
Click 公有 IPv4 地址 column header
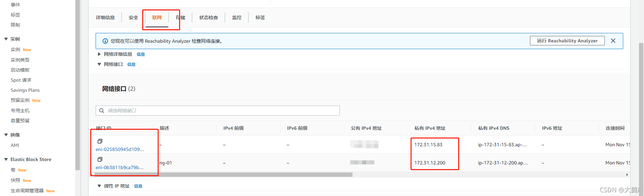366,128
